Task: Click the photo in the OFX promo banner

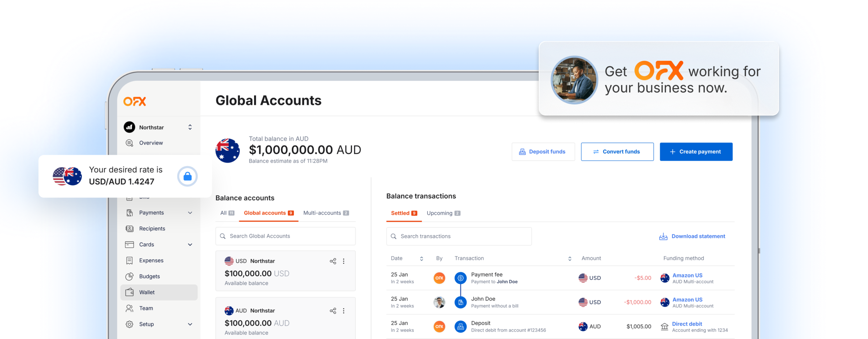Action: point(574,80)
